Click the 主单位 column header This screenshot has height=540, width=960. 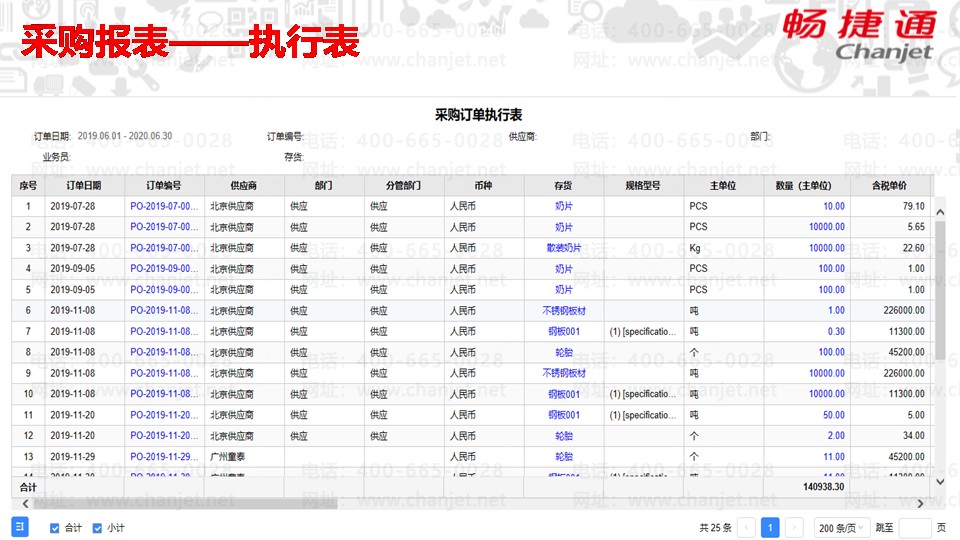[x=723, y=185]
